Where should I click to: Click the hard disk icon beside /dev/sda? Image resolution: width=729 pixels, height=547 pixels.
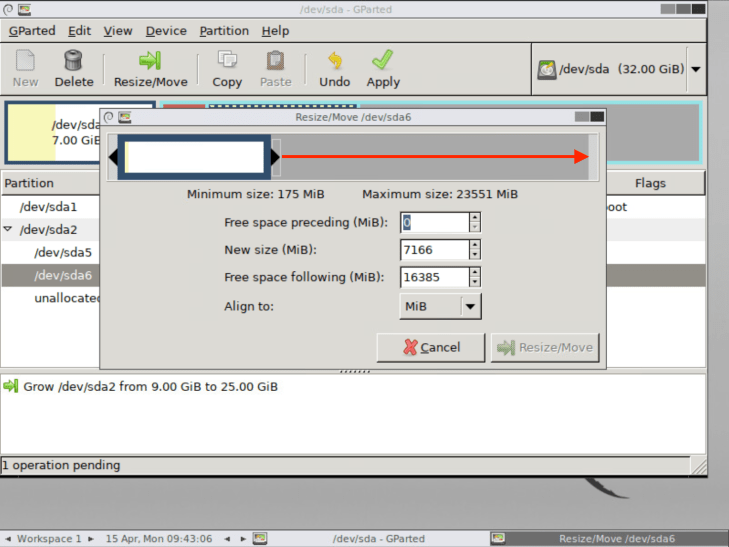point(547,70)
